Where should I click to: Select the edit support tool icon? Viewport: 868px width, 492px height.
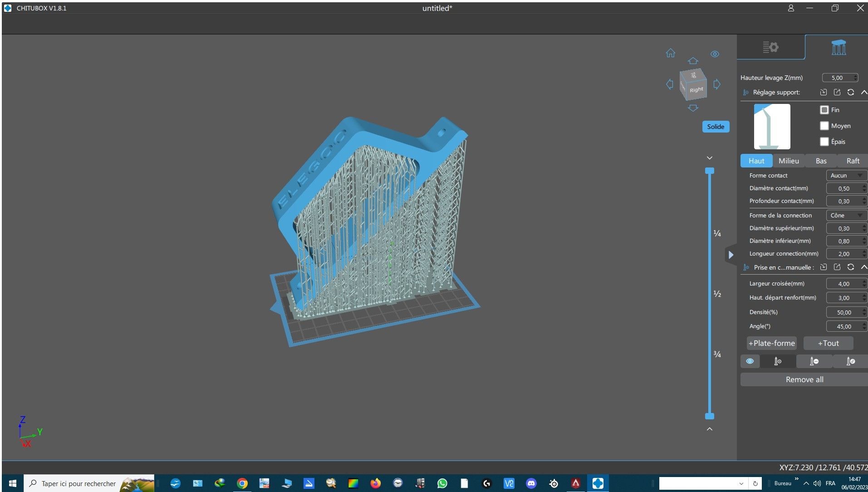(850, 361)
